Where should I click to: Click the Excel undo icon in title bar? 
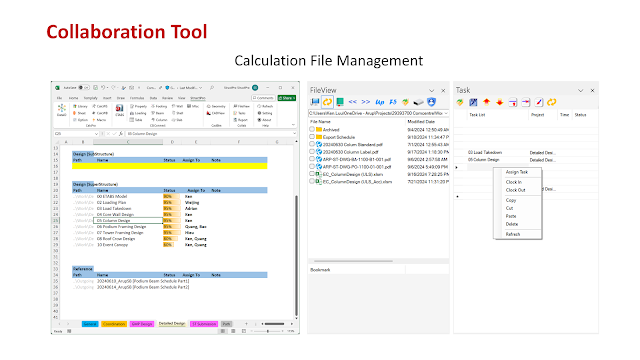[x=103, y=88]
